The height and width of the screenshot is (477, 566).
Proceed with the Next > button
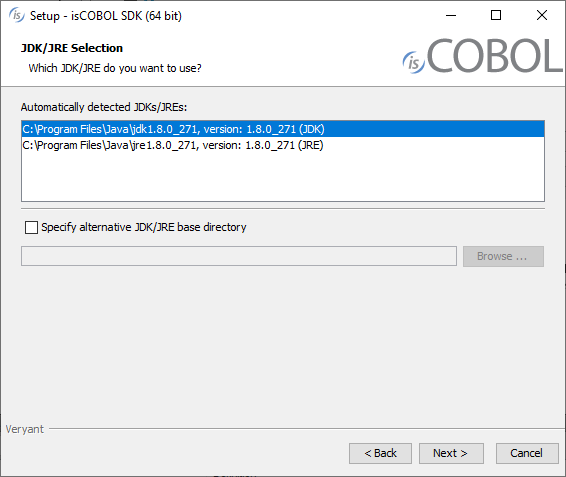point(451,453)
